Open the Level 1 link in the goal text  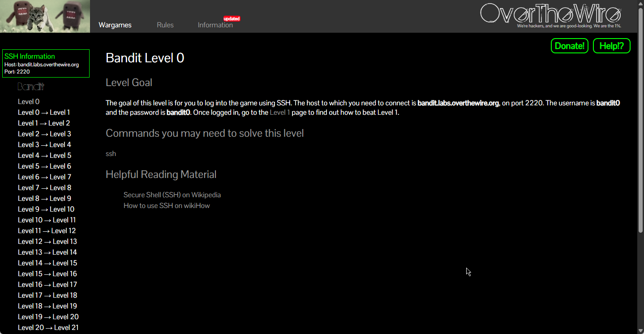coord(280,113)
